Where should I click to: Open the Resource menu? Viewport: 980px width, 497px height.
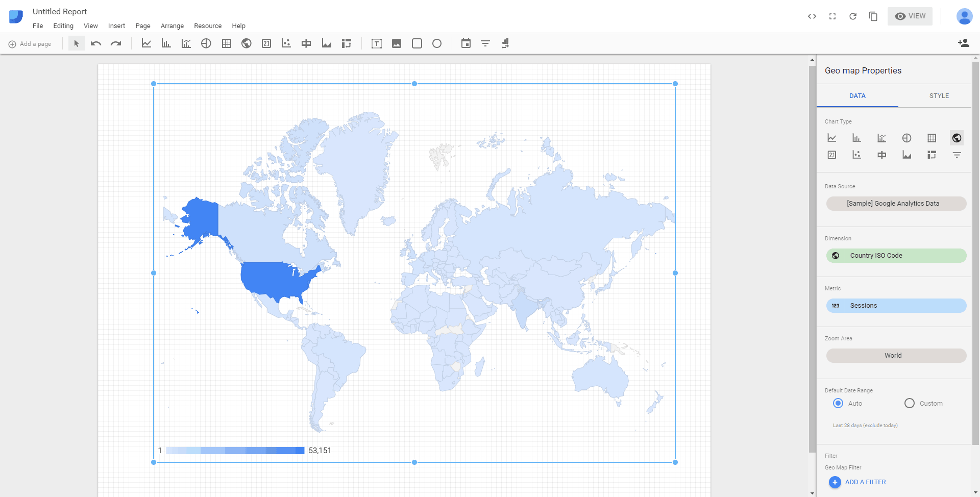click(x=207, y=26)
